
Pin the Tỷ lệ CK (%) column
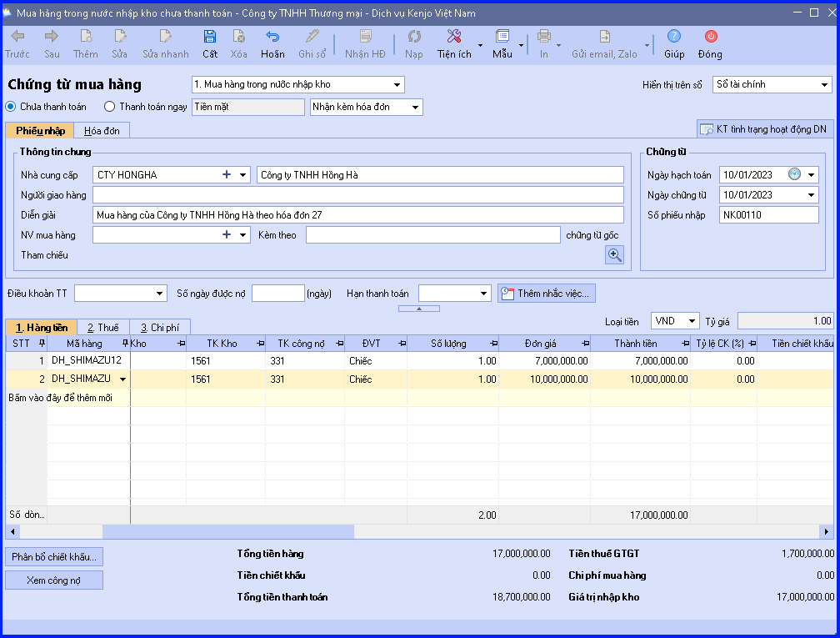click(x=752, y=343)
